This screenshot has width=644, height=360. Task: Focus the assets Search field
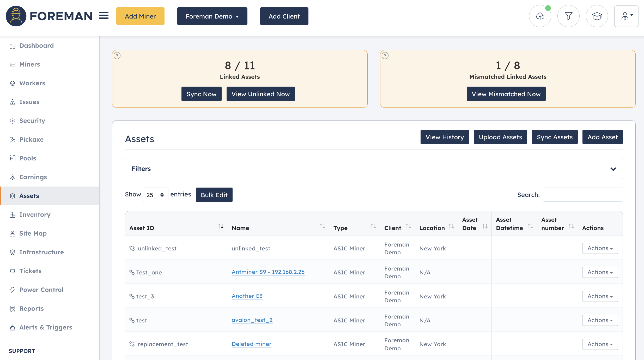(583, 195)
